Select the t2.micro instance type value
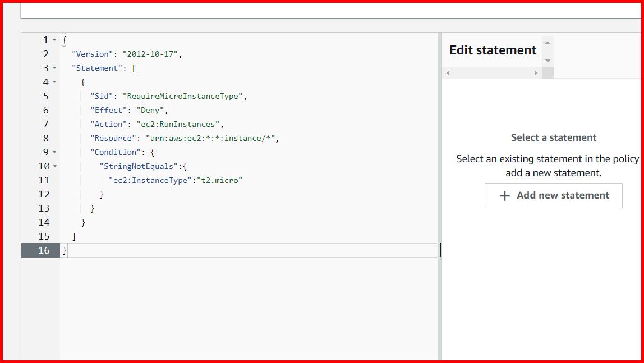The width and height of the screenshot is (644, 363). [220, 180]
